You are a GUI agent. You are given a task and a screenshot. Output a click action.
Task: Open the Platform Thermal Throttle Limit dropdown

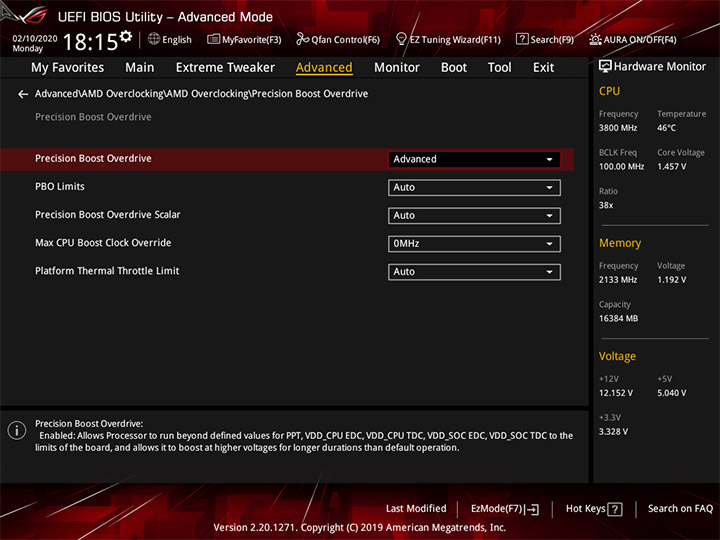point(474,272)
